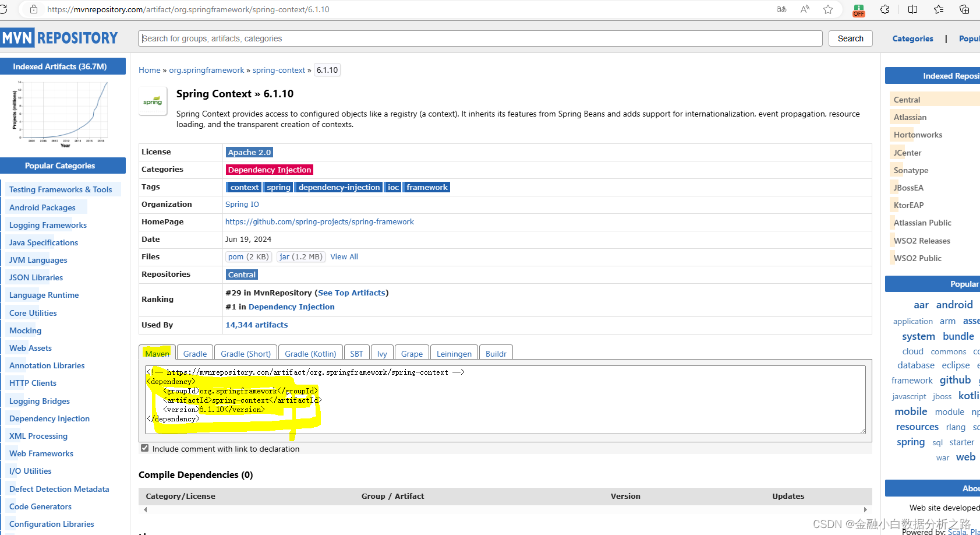The height and width of the screenshot is (535, 980).
Task: Click the Group / Artifact column header
Action: coord(392,496)
